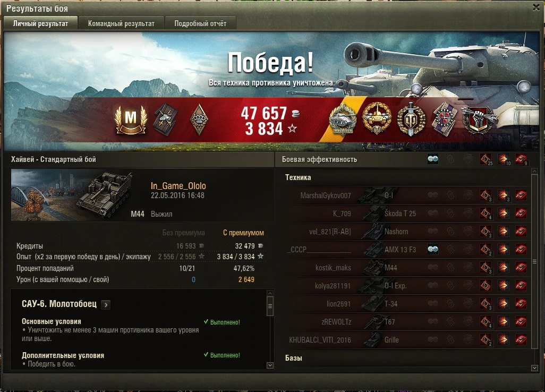Viewport: 545px width, 392px height.
Task: Click the header spotted-vehicles summary icon
Action: (x=433, y=159)
